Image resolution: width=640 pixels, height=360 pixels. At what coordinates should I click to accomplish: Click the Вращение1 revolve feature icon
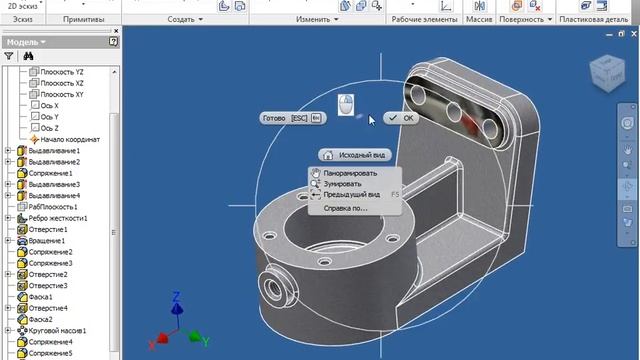coord(22,241)
